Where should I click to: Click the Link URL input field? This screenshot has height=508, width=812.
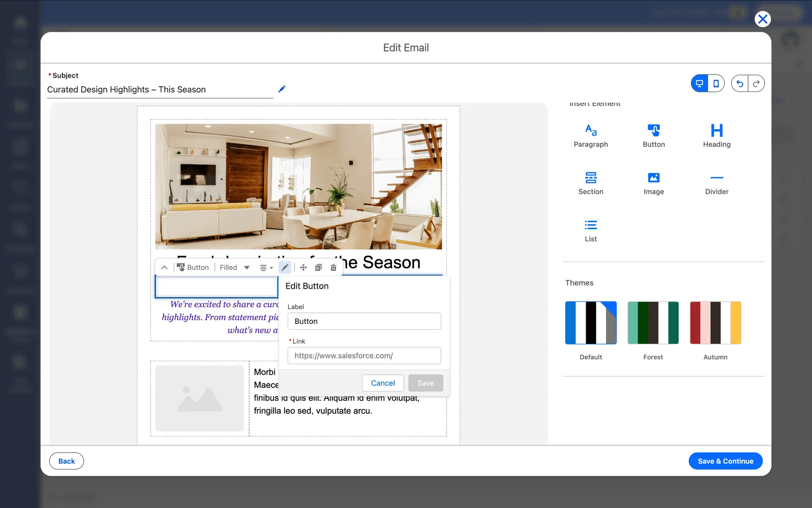pyautogui.click(x=364, y=356)
